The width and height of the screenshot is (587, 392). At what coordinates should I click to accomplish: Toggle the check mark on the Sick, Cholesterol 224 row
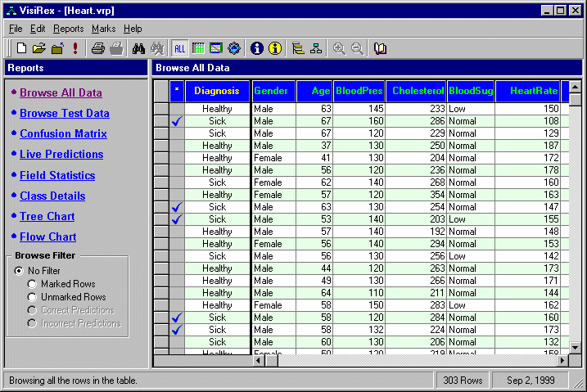(x=177, y=330)
